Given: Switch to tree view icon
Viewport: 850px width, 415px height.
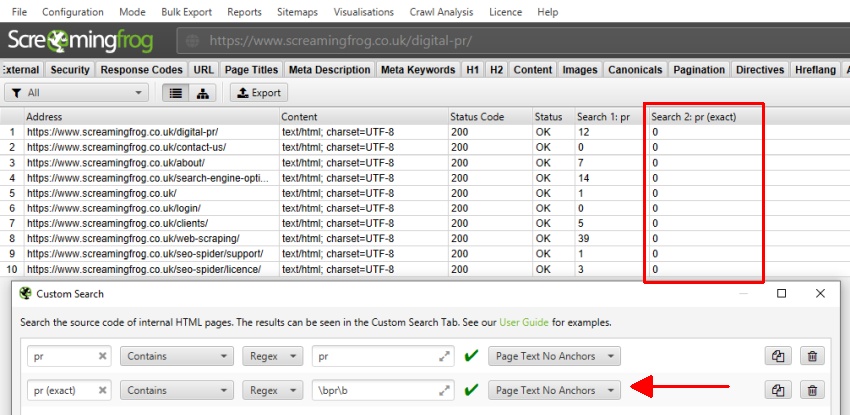Looking at the screenshot, I should (x=203, y=93).
